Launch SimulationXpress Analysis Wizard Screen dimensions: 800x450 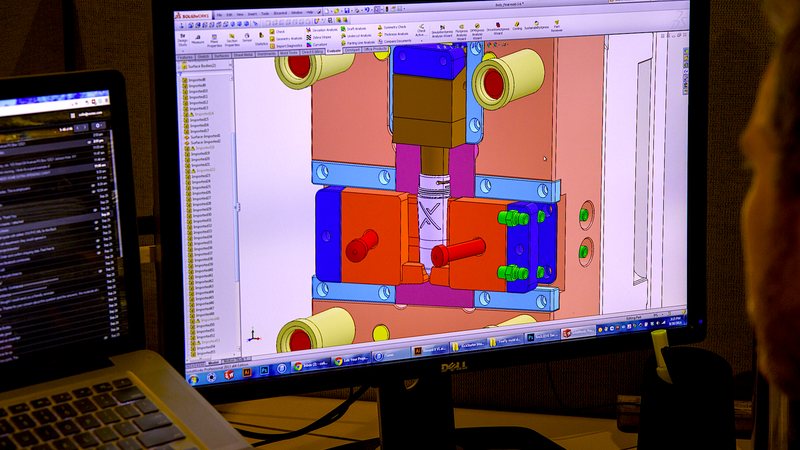pos(442,32)
